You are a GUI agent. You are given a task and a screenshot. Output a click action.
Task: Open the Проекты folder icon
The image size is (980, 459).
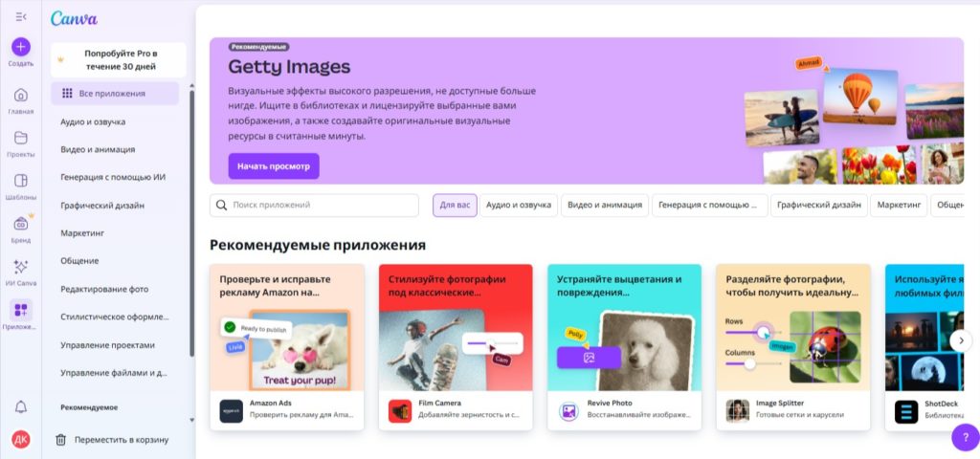pos(21,138)
